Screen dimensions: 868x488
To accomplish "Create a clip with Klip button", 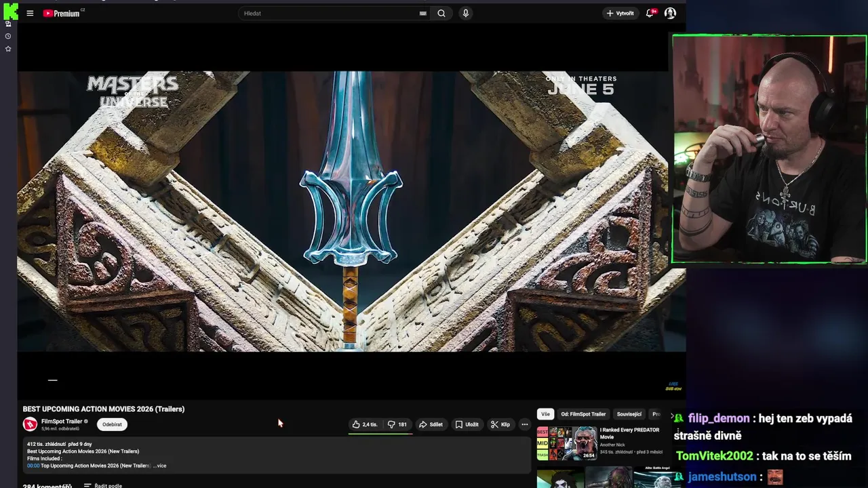I will (x=500, y=424).
